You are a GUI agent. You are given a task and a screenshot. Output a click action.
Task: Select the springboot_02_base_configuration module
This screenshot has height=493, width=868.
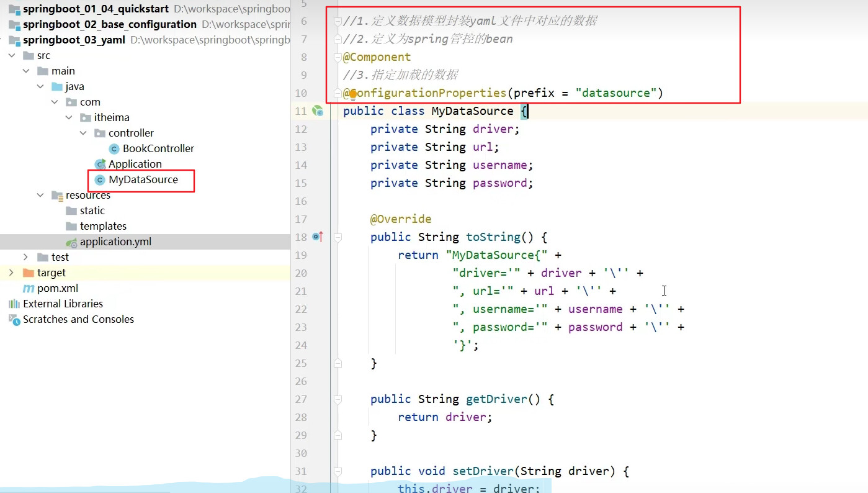[110, 24]
